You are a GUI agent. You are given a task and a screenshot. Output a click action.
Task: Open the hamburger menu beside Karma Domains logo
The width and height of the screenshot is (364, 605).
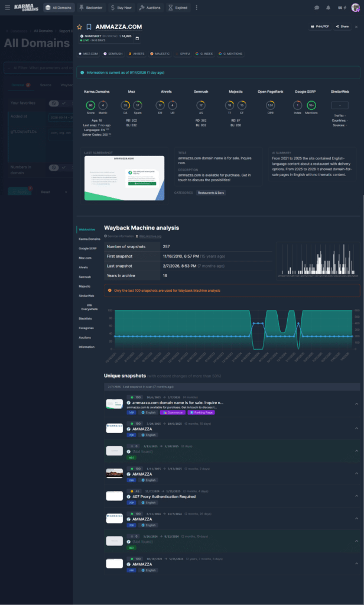point(7,8)
